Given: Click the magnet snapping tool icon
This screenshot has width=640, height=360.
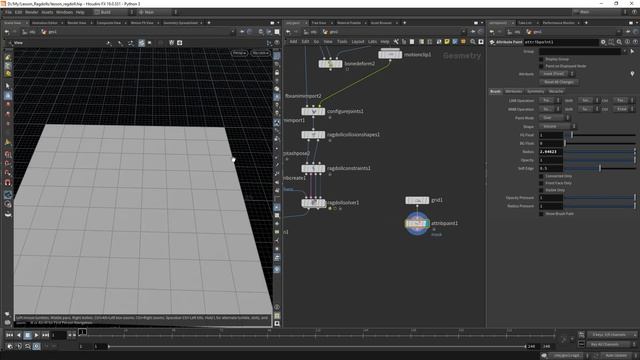Looking at the screenshot, I should 8,183.
